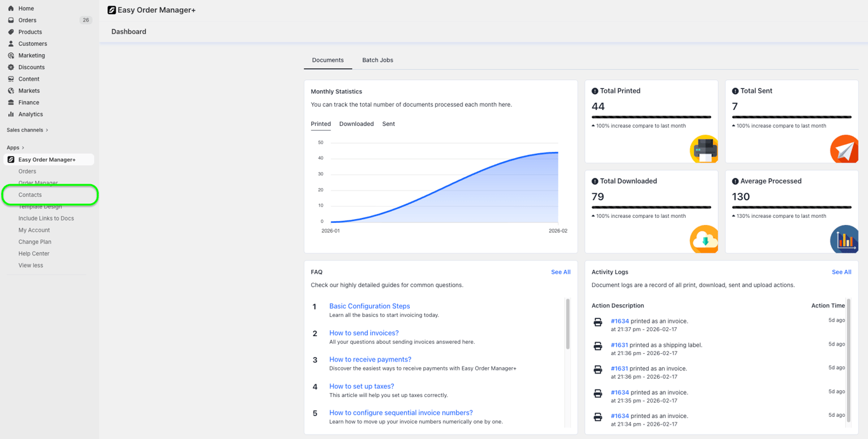Select the Sent statistics tab

[x=388, y=124]
